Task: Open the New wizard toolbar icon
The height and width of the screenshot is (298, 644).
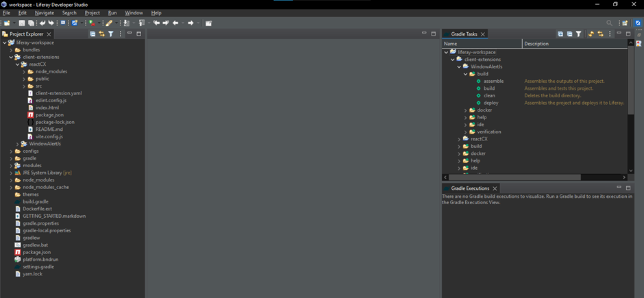Action: (x=7, y=23)
